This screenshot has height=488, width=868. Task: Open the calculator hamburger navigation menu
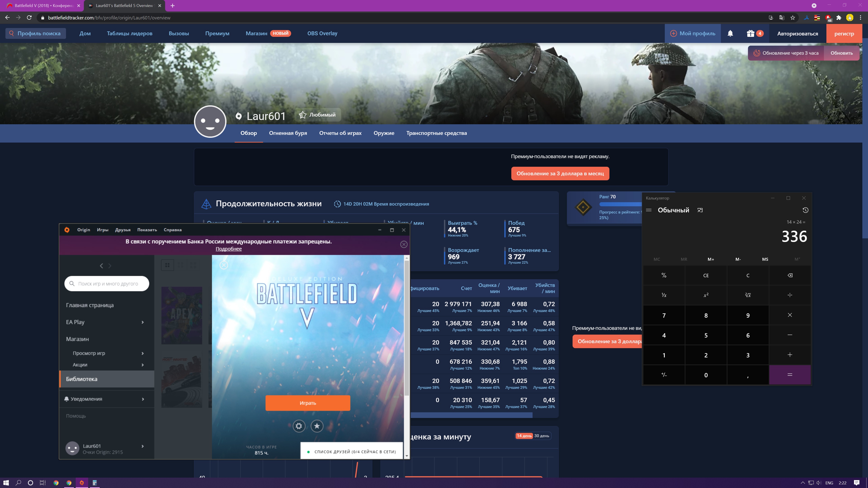[x=649, y=210]
